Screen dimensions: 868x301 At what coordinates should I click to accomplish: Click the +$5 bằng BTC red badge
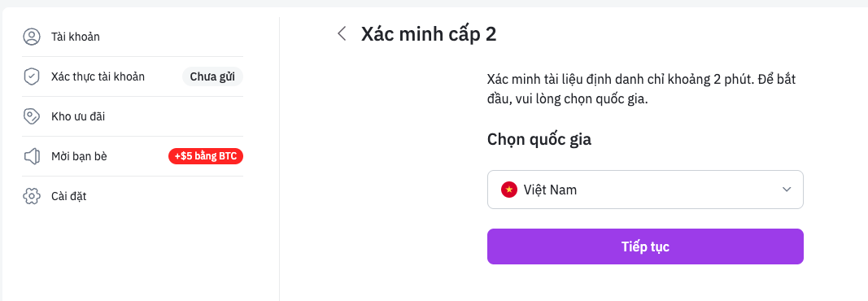(x=206, y=156)
